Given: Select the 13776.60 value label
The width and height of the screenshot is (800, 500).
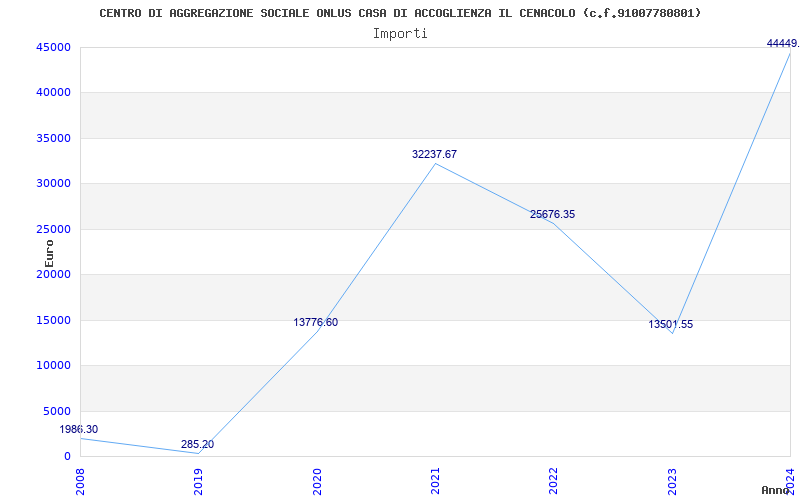Looking at the screenshot, I should [315, 322].
